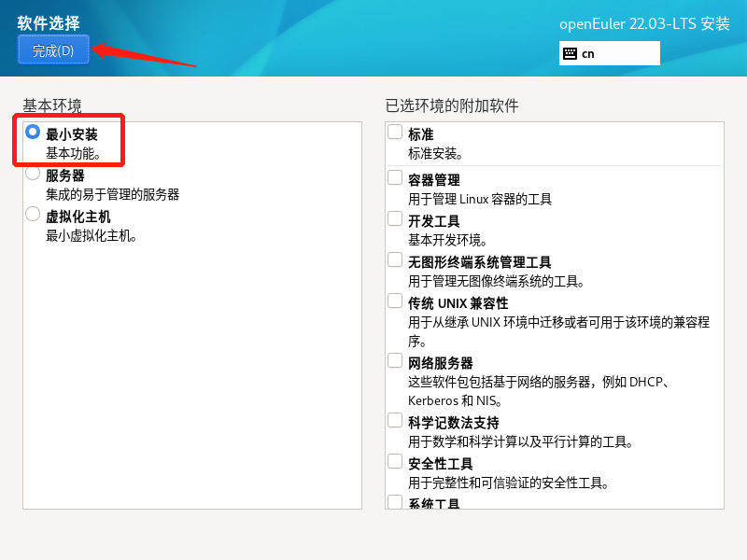Click description 用于管理 Linux 容器的工具

point(480,199)
